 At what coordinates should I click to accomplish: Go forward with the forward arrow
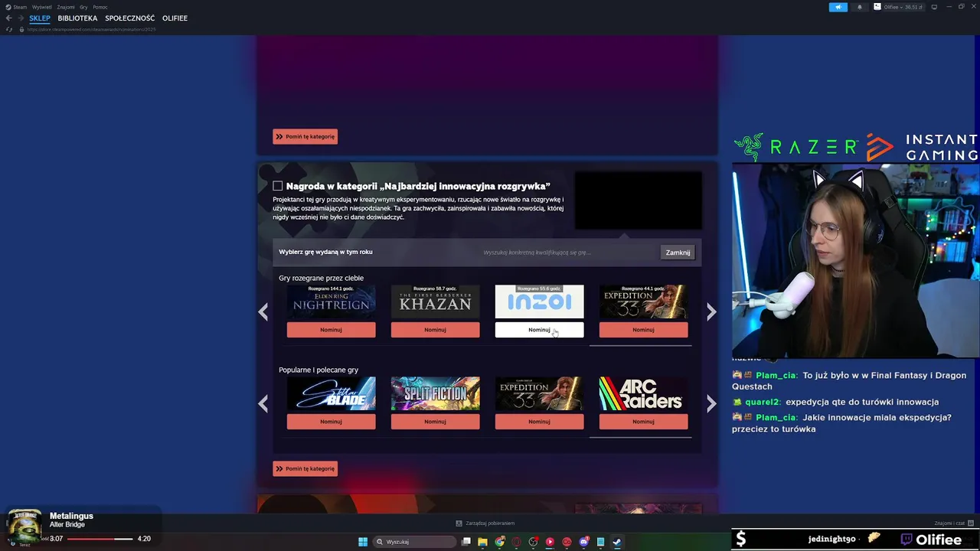point(21,18)
